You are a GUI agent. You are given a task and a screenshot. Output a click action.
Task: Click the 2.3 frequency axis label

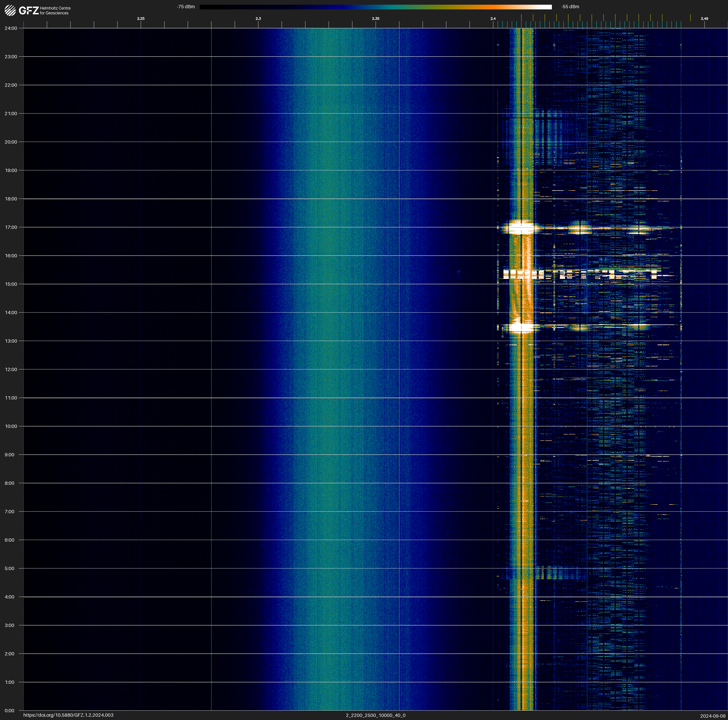click(258, 19)
